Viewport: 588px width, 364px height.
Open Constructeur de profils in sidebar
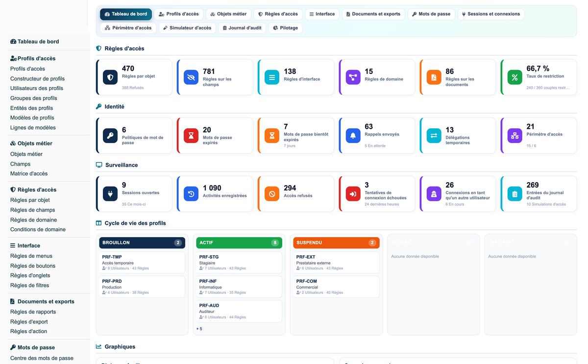pyautogui.click(x=37, y=79)
